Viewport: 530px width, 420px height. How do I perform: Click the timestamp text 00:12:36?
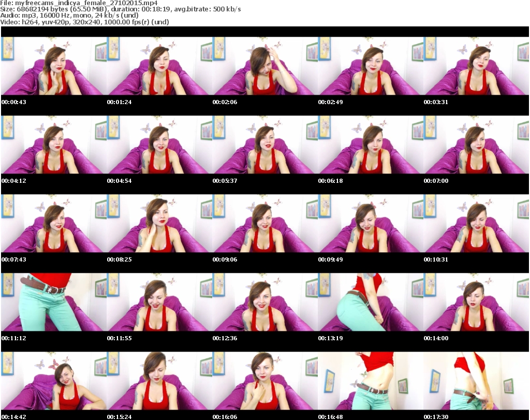point(225,338)
